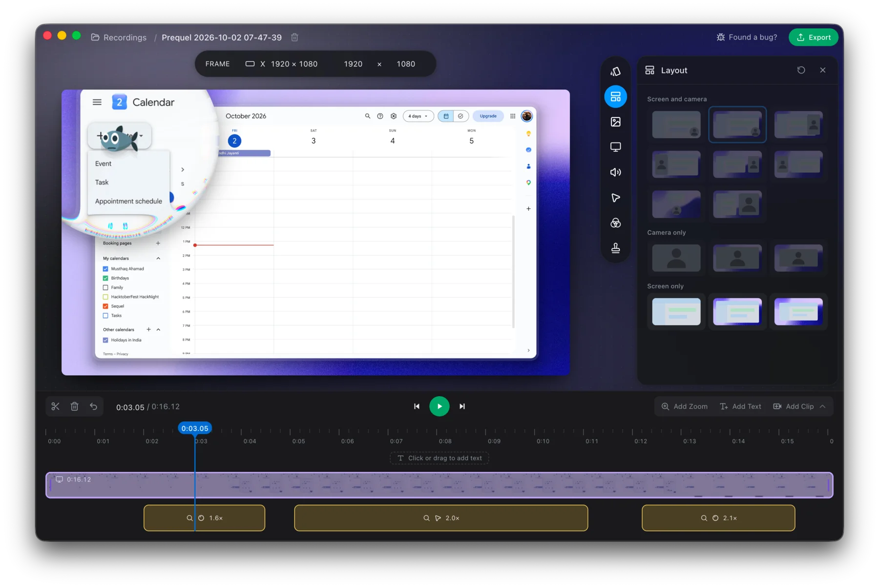Reset the Layout panel with the circular arrow
The width and height of the screenshot is (879, 588).
(801, 70)
